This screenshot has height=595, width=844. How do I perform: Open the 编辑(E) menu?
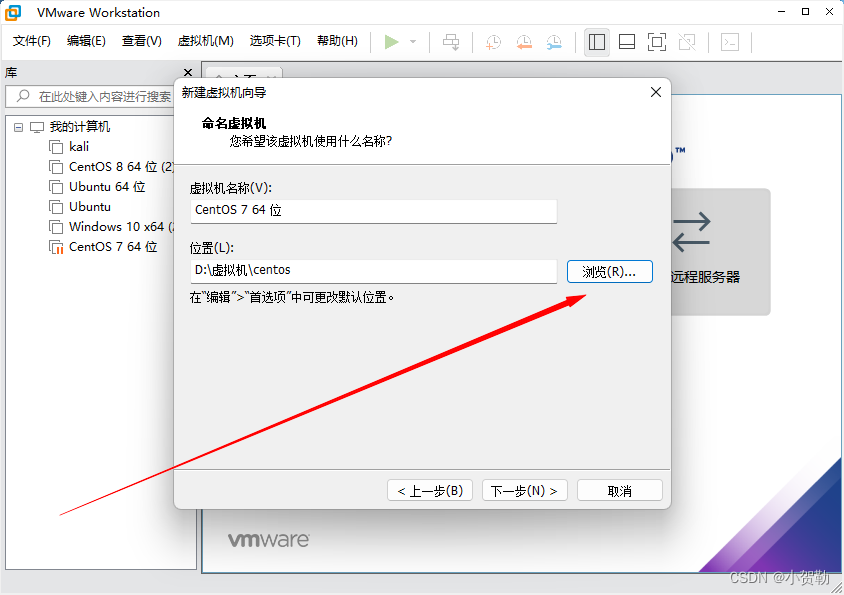pyautogui.click(x=86, y=41)
